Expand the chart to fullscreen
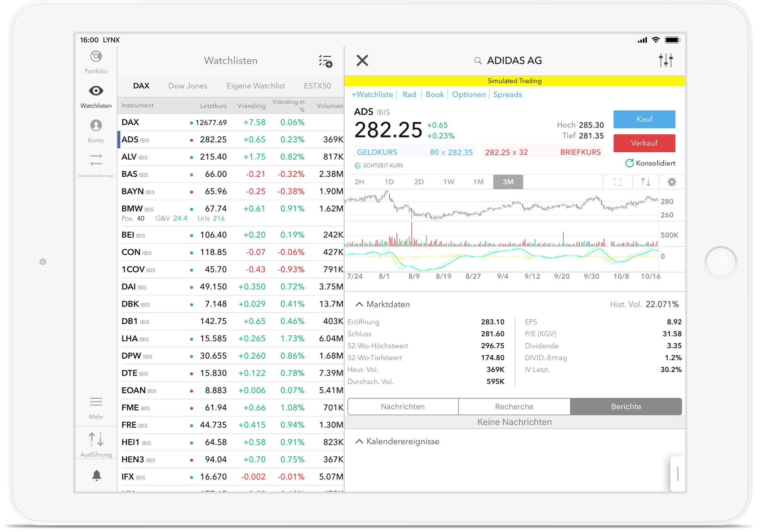Viewport: 760px width, 532px height. pyautogui.click(x=617, y=182)
